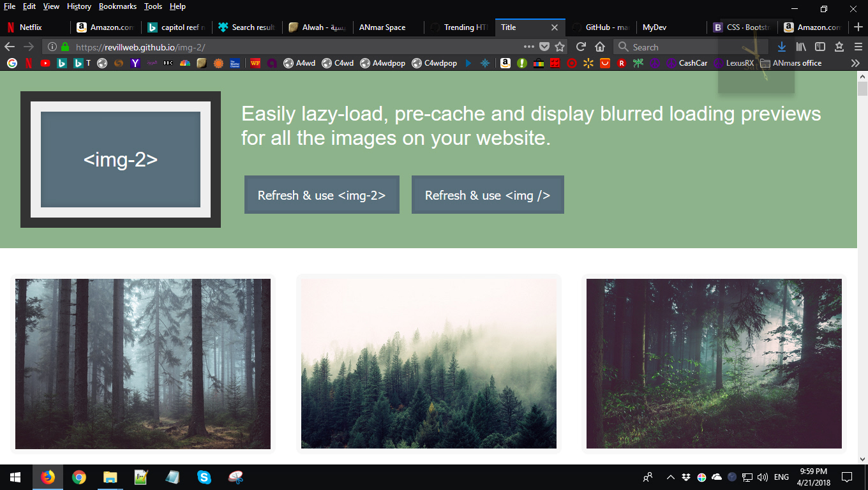Open the page actions three-dots menu
Viewport: 868px width, 490px height.
tap(528, 47)
